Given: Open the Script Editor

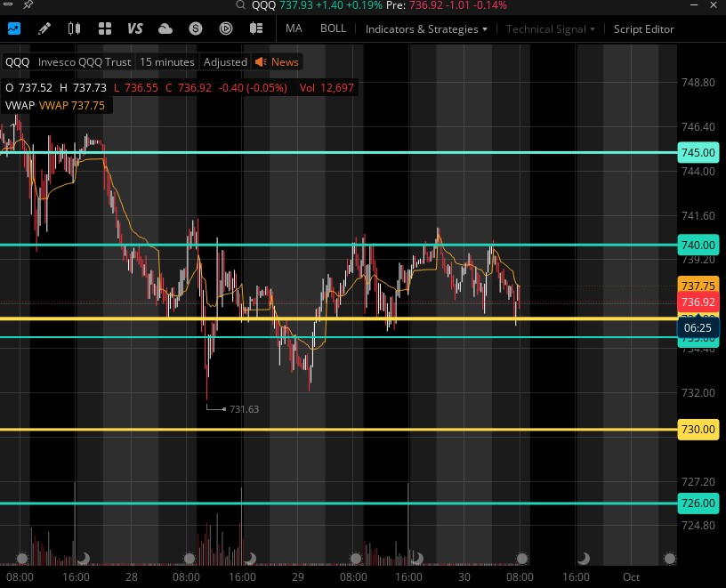Looking at the screenshot, I should tap(643, 29).
